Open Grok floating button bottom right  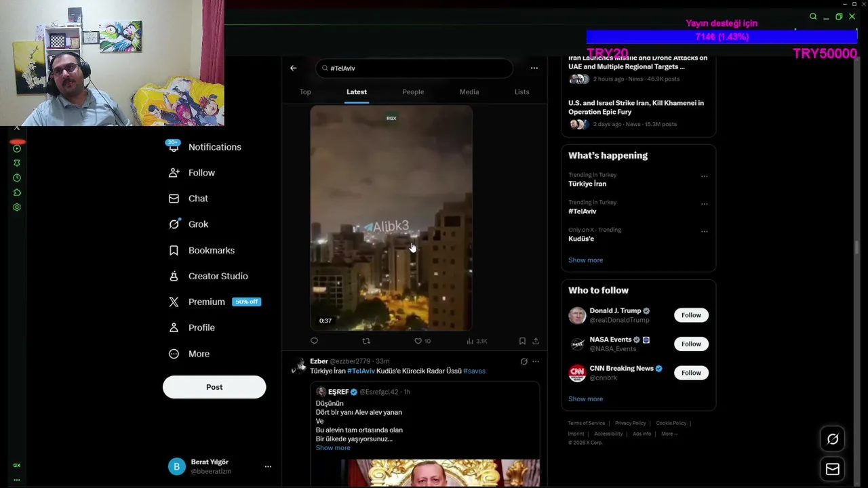833,439
